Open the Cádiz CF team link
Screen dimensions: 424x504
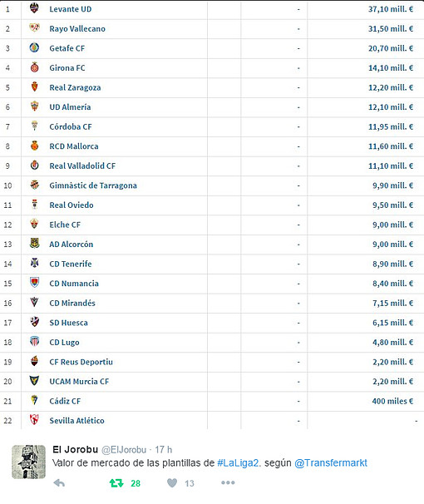[65, 401]
